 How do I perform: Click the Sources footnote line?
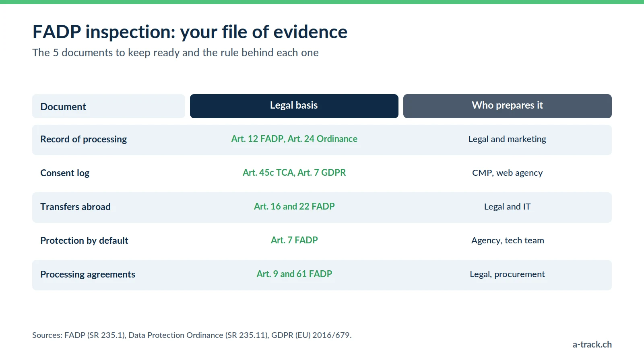point(192,335)
